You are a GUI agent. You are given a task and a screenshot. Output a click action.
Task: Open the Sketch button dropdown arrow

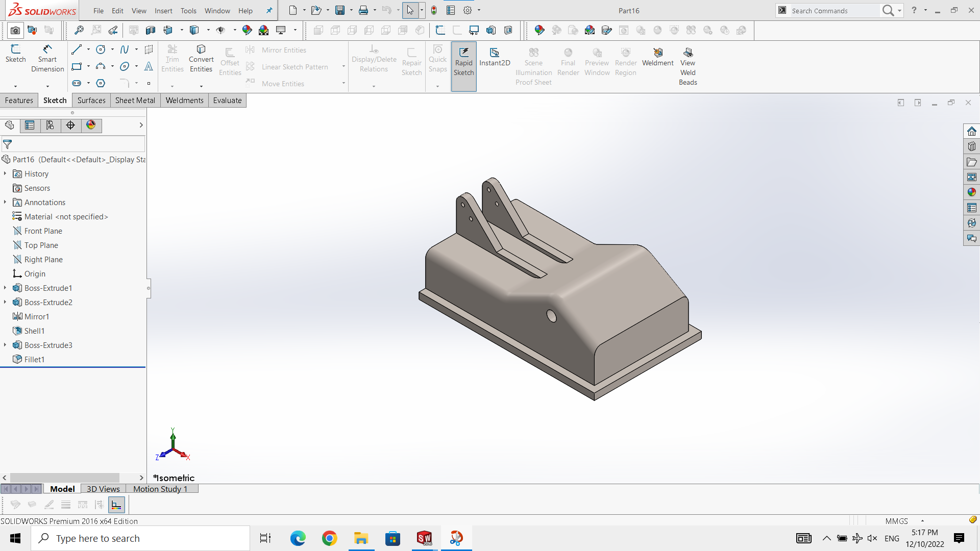click(16, 86)
